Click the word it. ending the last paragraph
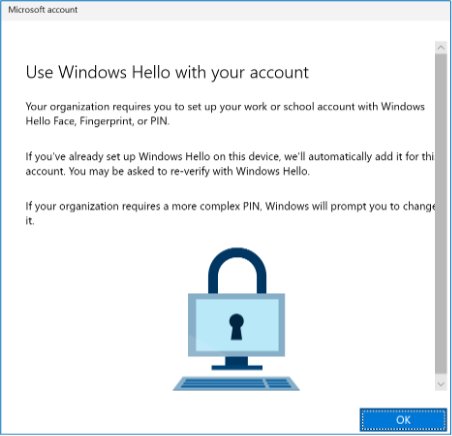Image resolution: width=452 pixels, height=436 pixels. click(30, 221)
